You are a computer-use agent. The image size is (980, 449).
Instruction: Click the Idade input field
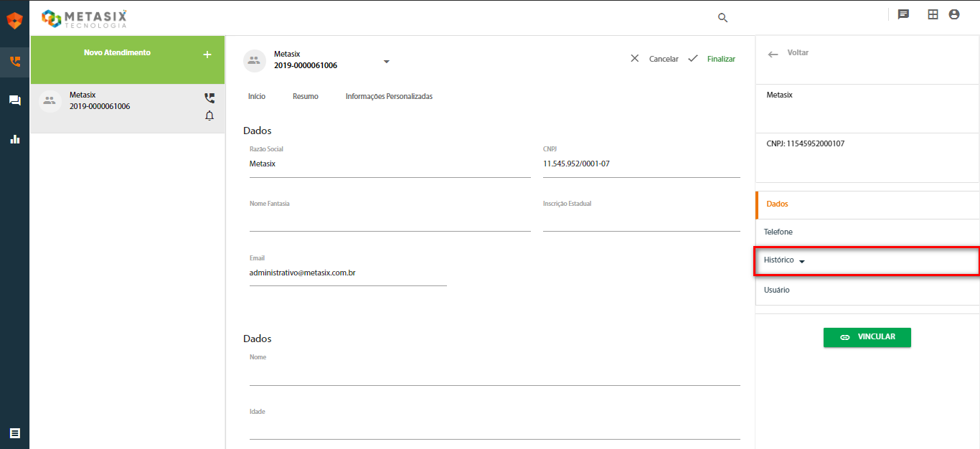pyautogui.click(x=494, y=428)
